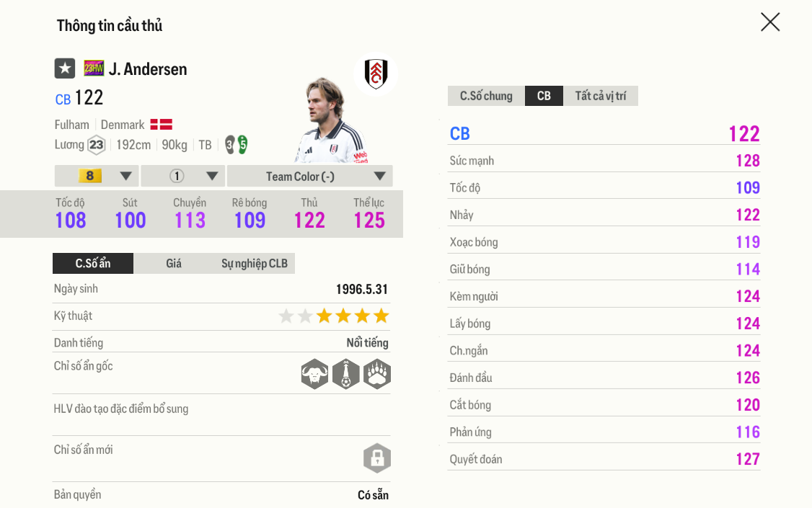Toggle the green right-foot rating 5 icon
Image resolution: width=812 pixels, height=508 pixels.
point(242,144)
